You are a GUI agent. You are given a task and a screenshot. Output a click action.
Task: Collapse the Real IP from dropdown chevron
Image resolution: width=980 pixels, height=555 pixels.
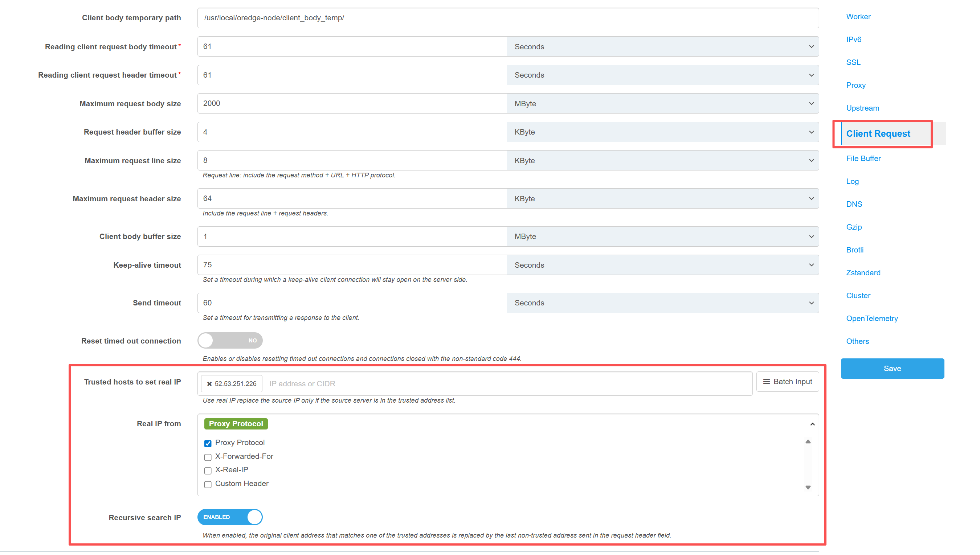pos(812,424)
